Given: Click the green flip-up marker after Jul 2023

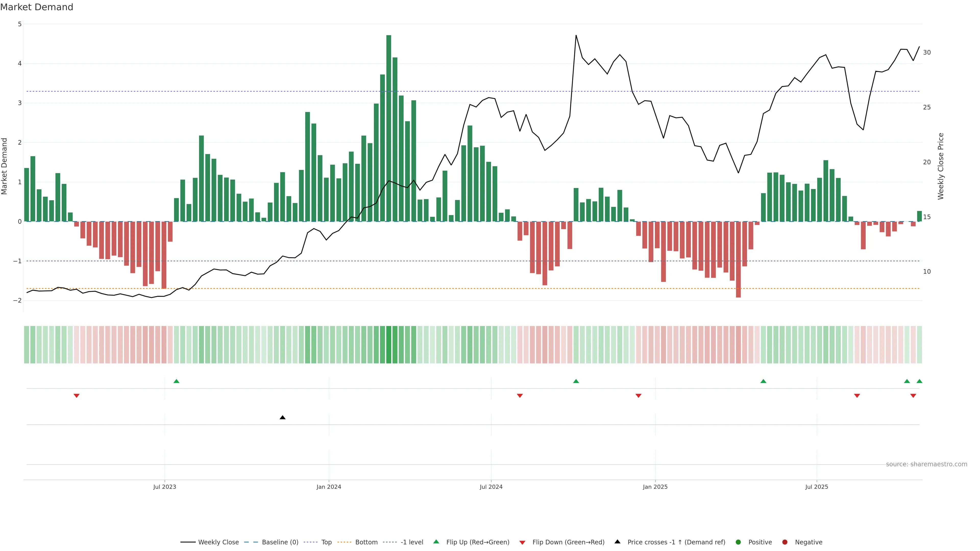Looking at the screenshot, I should click(x=176, y=381).
